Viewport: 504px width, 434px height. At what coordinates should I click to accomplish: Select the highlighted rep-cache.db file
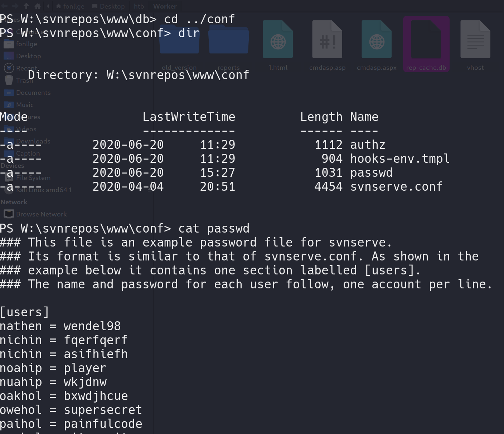pyautogui.click(x=426, y=44)
